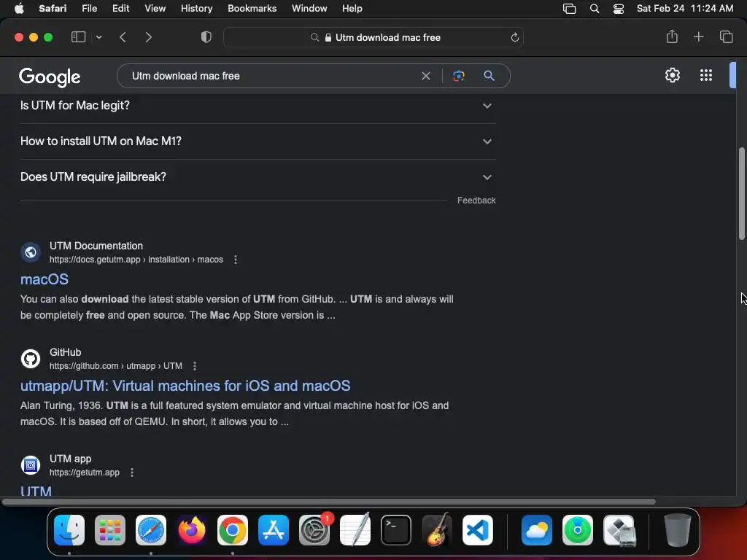This screenshot has width=747, height=560.
Task: Open the History menu
Action: pos(196,9)
